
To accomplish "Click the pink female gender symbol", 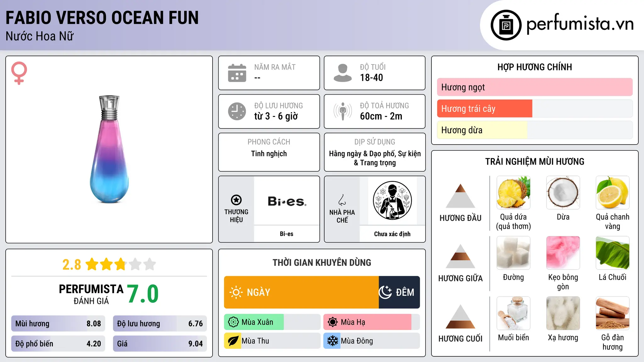I will [x=19, y=73].
